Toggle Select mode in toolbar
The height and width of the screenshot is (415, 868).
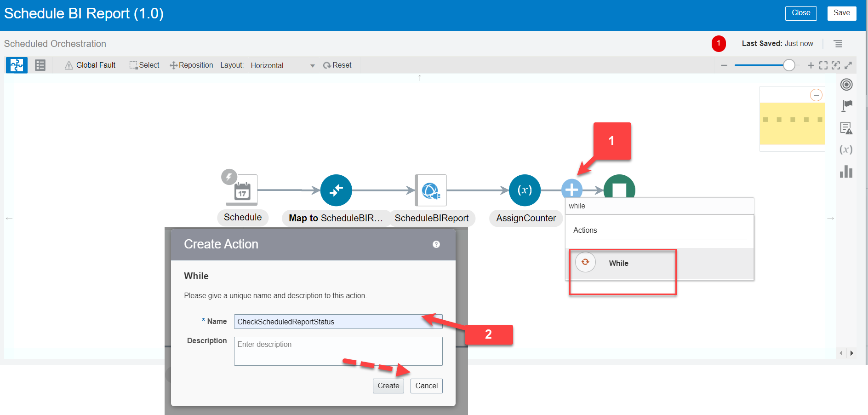(144, 65)
